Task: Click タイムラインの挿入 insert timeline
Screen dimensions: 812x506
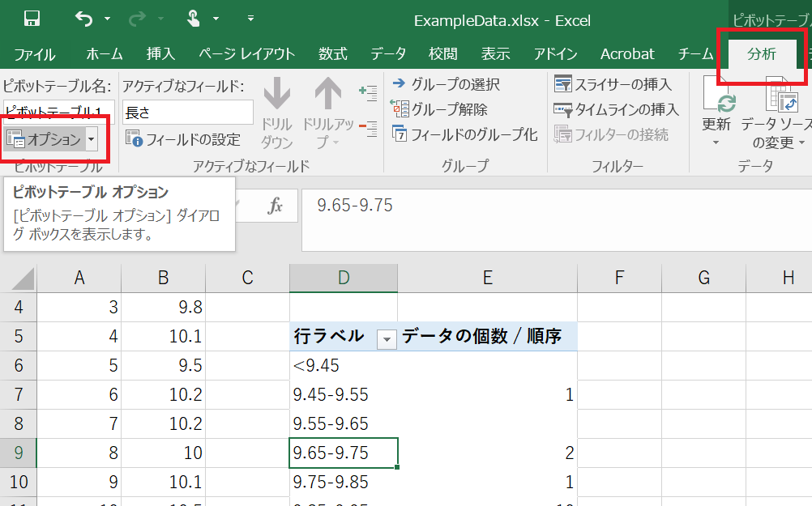Action: pos(616,109)
